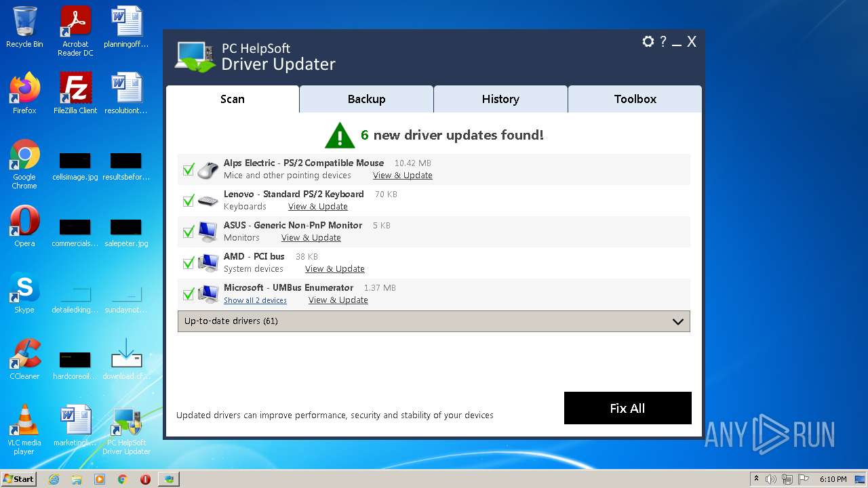This screenshot has height=488, width=868.
Task: Click the 10.42 MB size text
Action: (412, 163)
